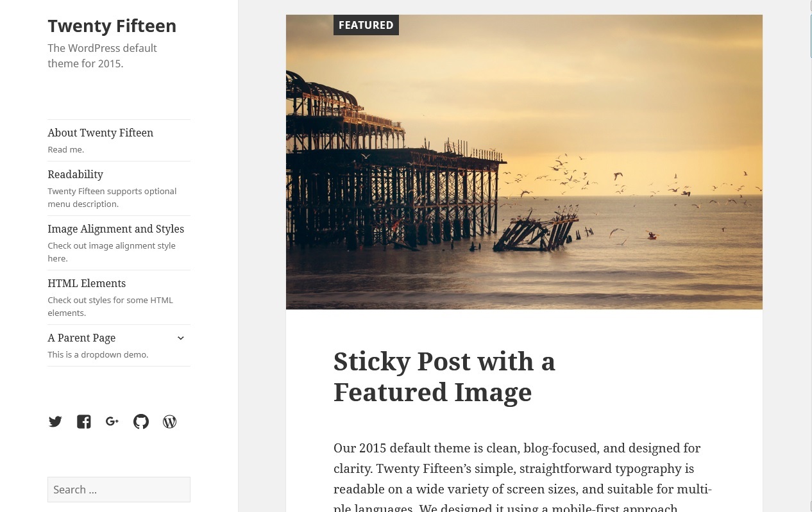This screenshot has width=812, height=512.
Task: Open the HTML Elements menu item
Action: pos(87,283)
